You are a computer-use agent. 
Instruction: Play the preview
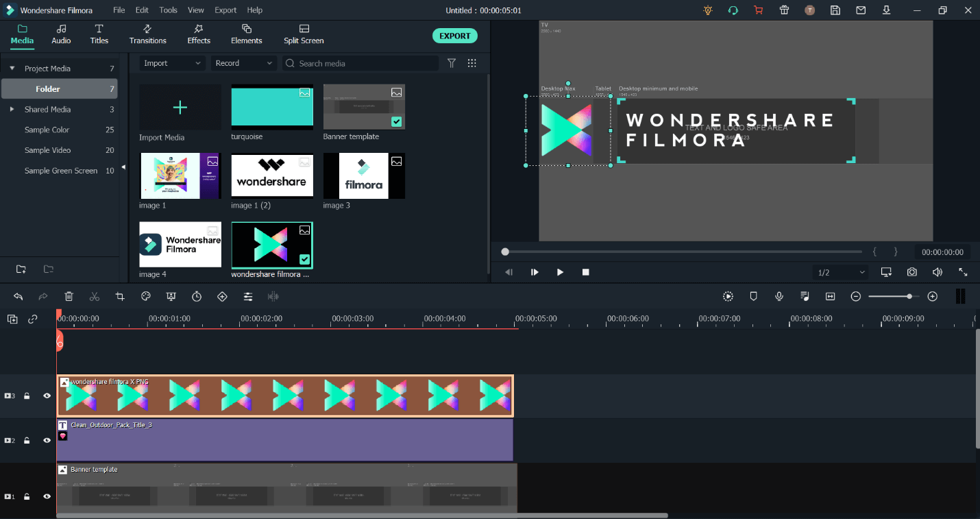click(560, 272)
